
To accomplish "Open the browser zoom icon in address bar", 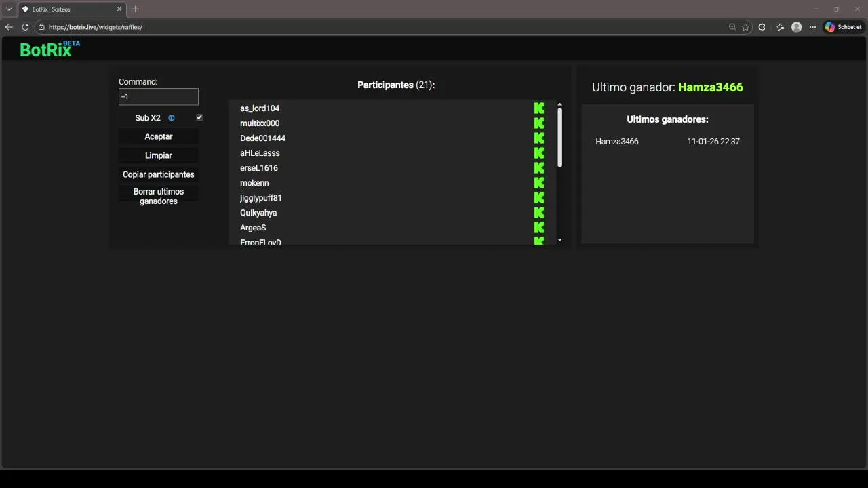I will point(732,27).
